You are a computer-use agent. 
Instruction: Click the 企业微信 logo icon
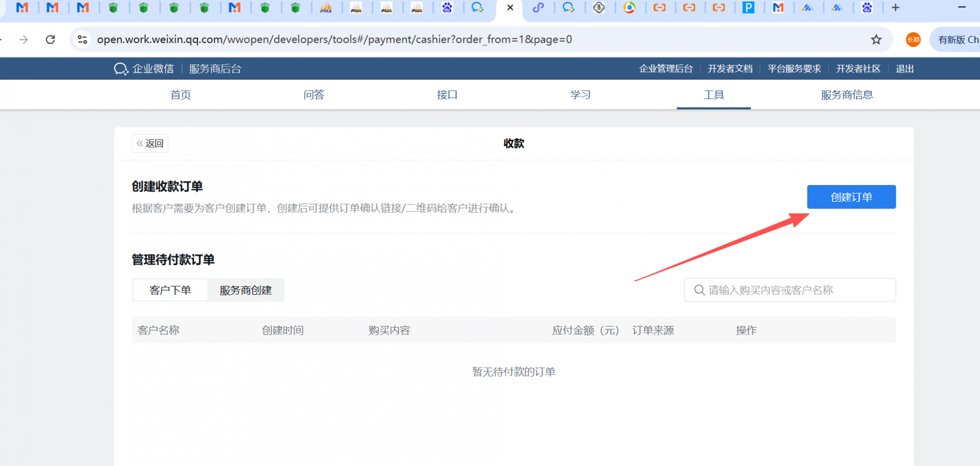click(x=121, y=69)
